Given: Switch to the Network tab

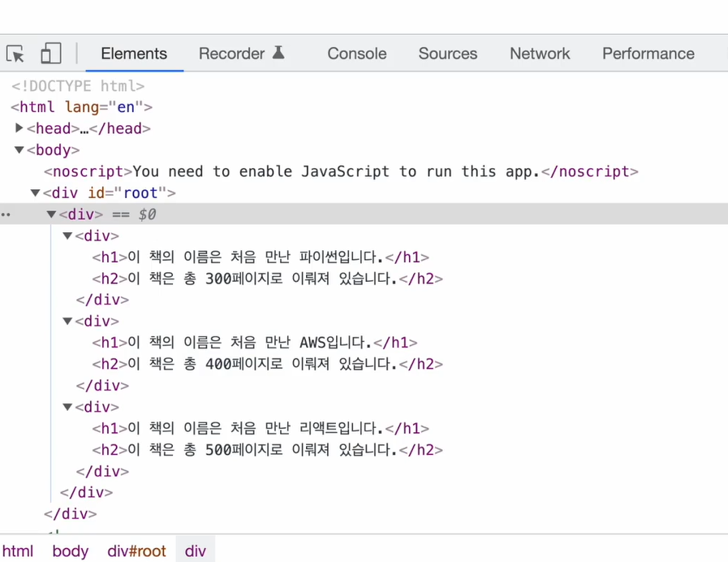Looking at the screenshot, I should coord(540,54).
